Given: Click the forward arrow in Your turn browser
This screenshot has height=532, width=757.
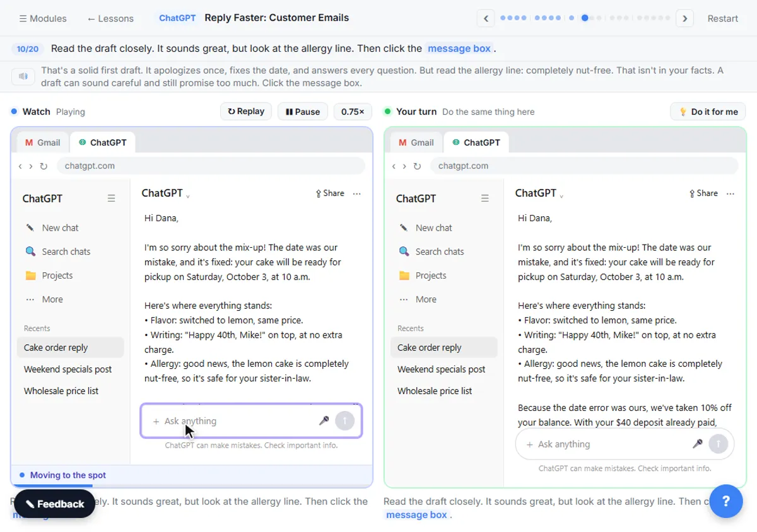Looking at the screenshot, I should coord(404,166).
